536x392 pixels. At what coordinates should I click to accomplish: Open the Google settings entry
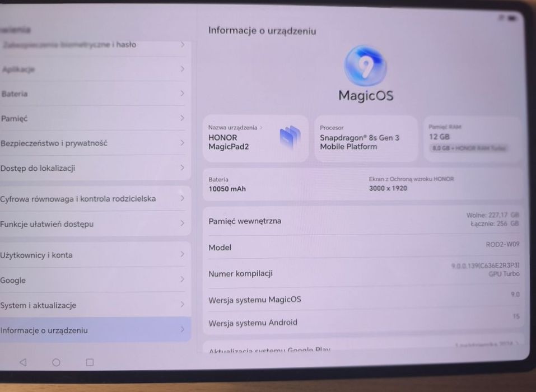tap(94, 280)
